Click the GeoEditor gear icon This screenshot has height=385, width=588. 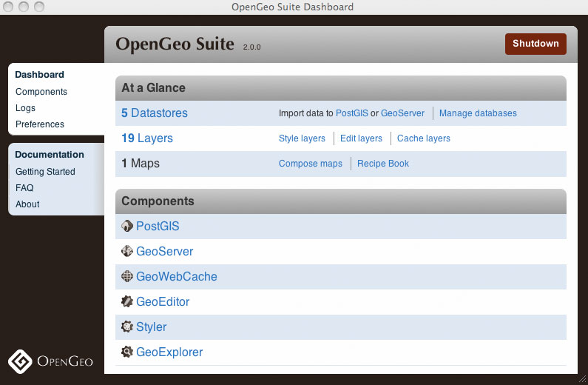pyautogui.click(x=127, y=302)
